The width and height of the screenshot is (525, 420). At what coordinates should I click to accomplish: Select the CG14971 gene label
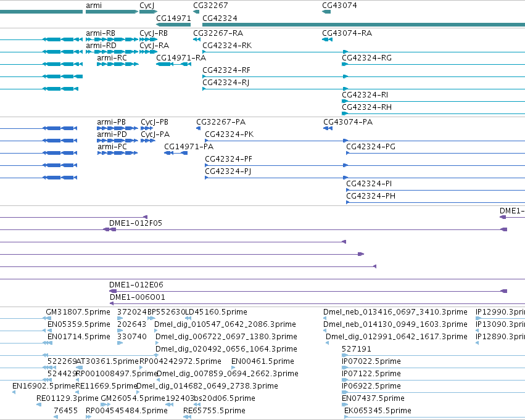[x=173, y=19]
